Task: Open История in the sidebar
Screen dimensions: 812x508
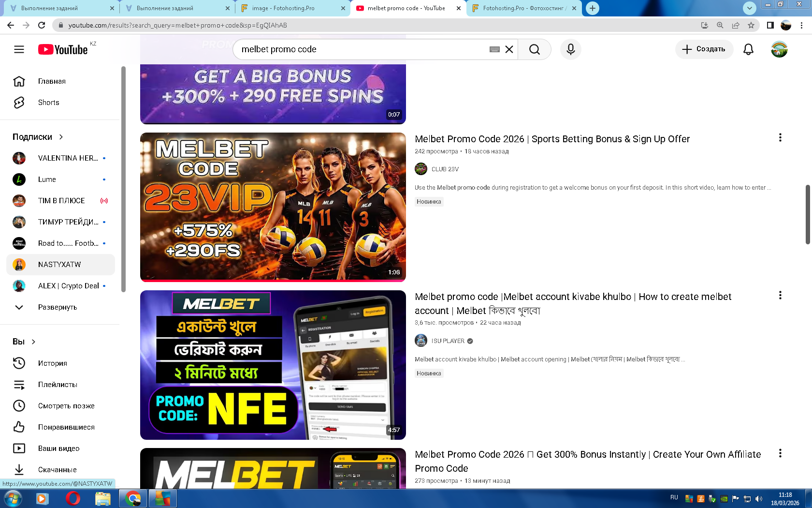Action: [60, 363]
